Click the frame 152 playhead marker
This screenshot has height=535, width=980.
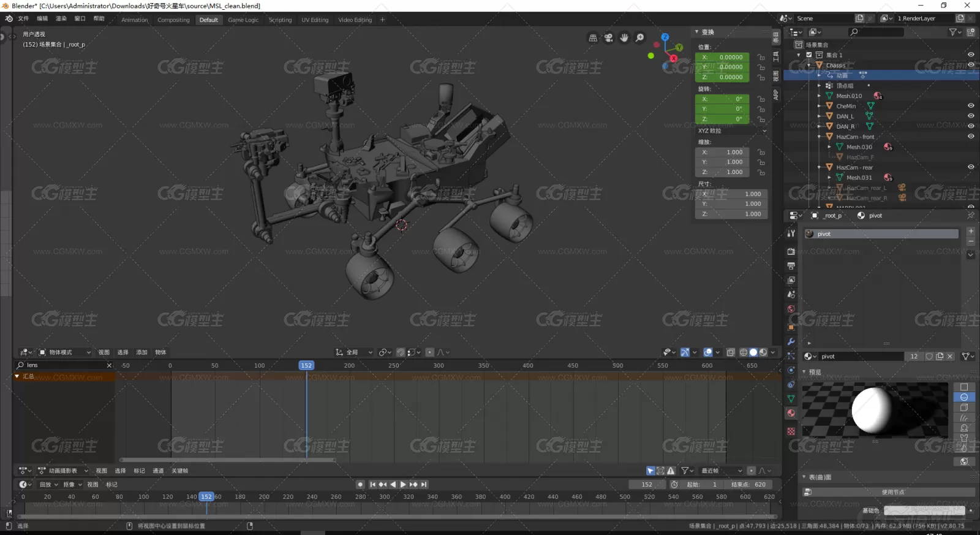[x=306, y=365]
